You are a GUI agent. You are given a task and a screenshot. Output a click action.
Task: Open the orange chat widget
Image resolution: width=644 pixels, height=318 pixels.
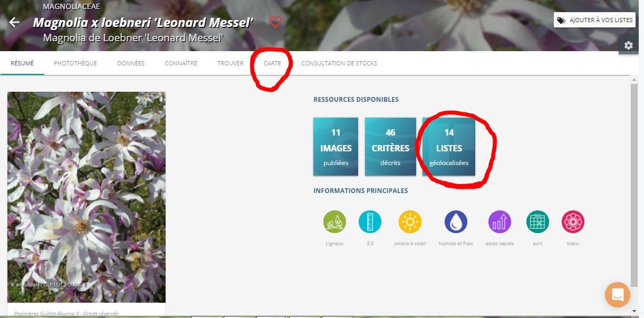617,294
